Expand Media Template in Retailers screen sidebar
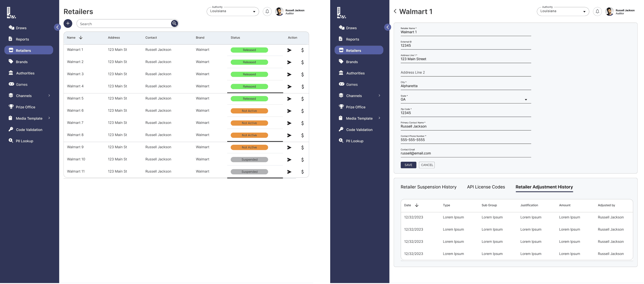The width and height of the screenshot is (644, 284). [49, 118]
